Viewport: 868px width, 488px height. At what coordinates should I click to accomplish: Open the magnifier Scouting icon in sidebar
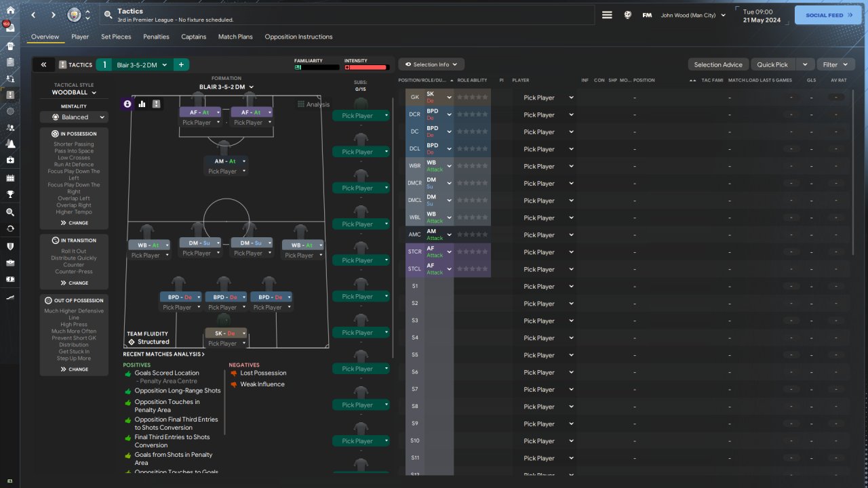pyautogui.click(x=10, y=212)
